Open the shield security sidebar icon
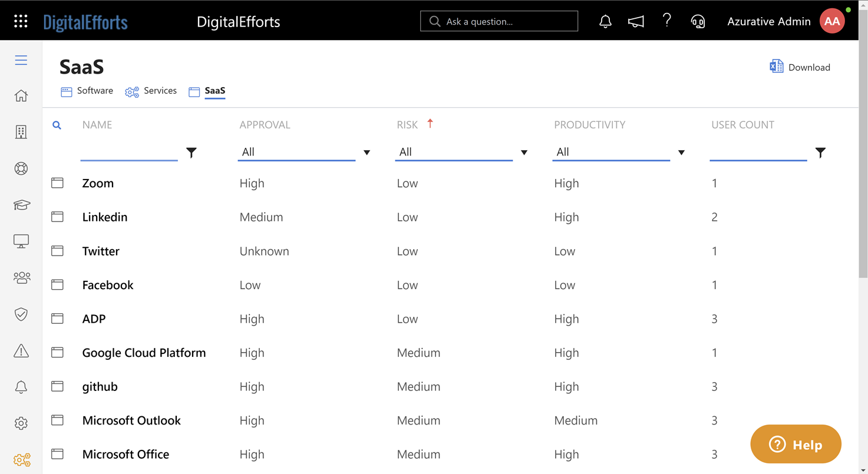This screenshot has height=474, width=868. tap(21, 314)
